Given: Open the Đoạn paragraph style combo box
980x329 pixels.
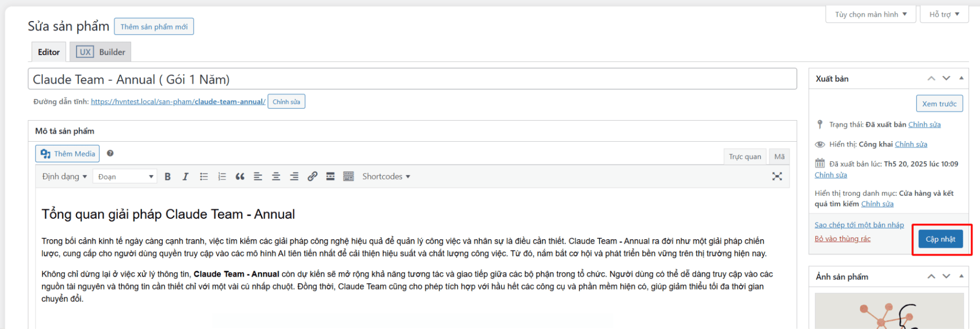Looking at the screenshot, I should point(125,177).
